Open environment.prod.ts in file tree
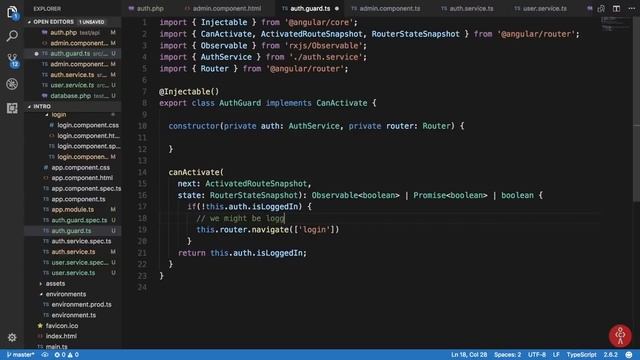The width and height of the screenshot is (640, 360). coord(73,304)
